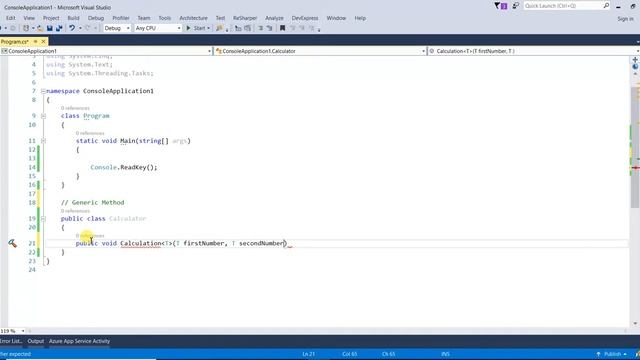640x360 pixels.
Task: Click the secondNumber parameter text
Action: pyautogui.click(x=261, y=243)
